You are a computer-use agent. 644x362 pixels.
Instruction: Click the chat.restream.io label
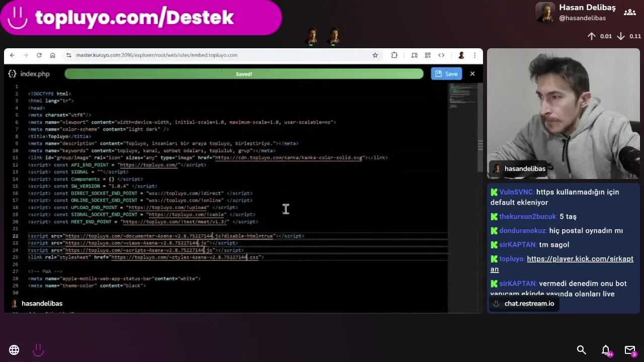pyautogui.click(x=529, y=304)
